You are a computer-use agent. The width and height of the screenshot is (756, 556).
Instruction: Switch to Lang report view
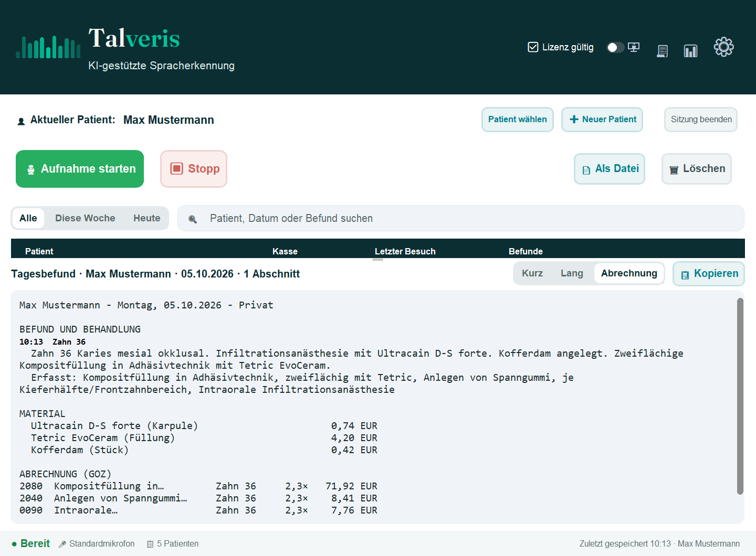click(x=572, y=273)
